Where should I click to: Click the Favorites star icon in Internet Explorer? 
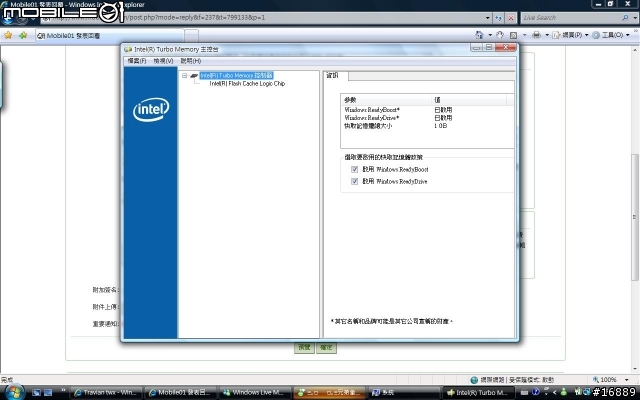coord(8,36)
